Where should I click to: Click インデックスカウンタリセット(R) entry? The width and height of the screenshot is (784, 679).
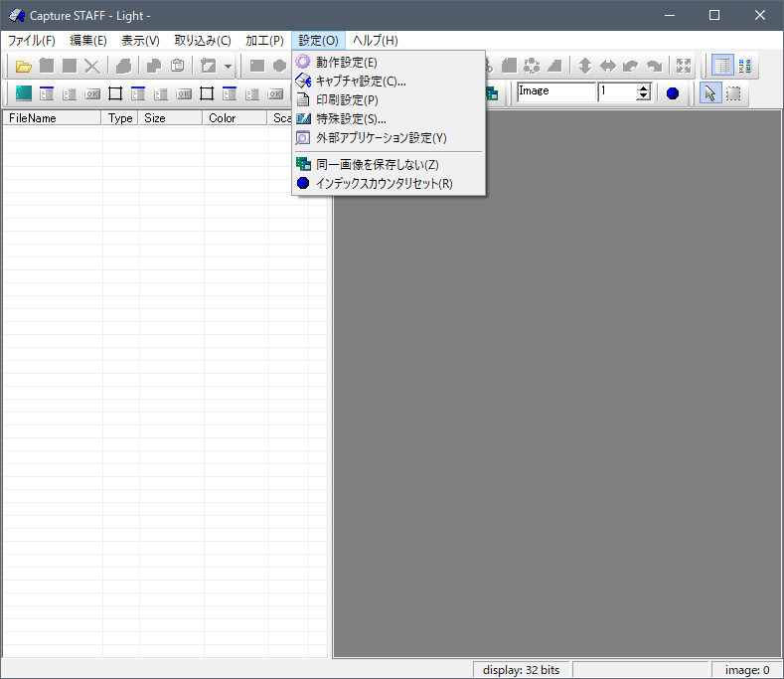(389, 184)
